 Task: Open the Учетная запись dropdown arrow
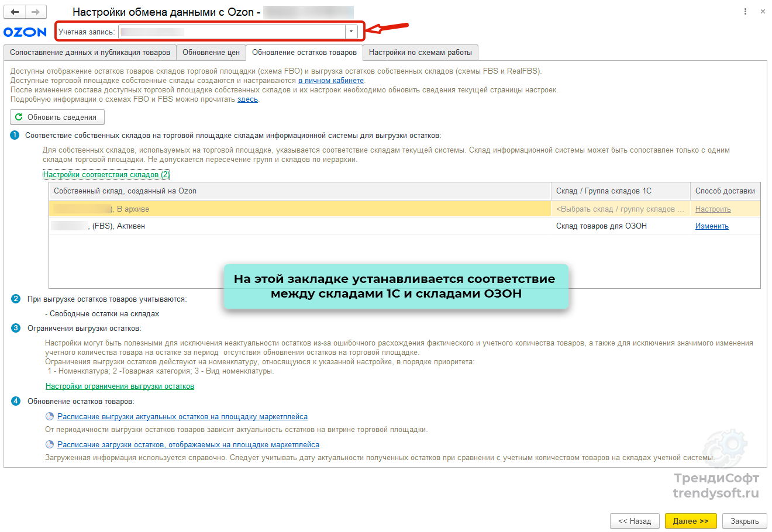click(x=351, y=32)
